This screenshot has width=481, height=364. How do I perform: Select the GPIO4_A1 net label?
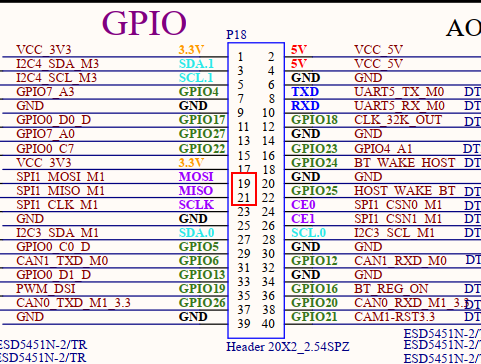coord(383,148)
